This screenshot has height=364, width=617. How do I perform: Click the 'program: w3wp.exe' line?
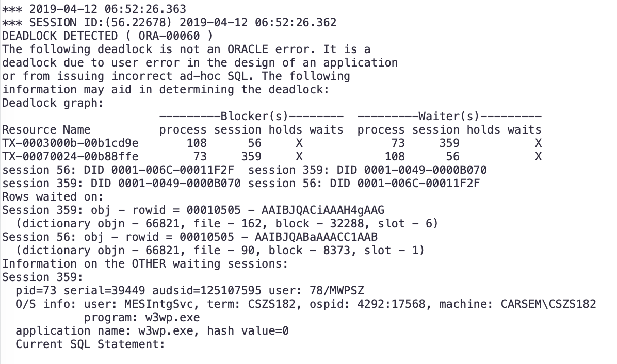click(x=142, y=317)
